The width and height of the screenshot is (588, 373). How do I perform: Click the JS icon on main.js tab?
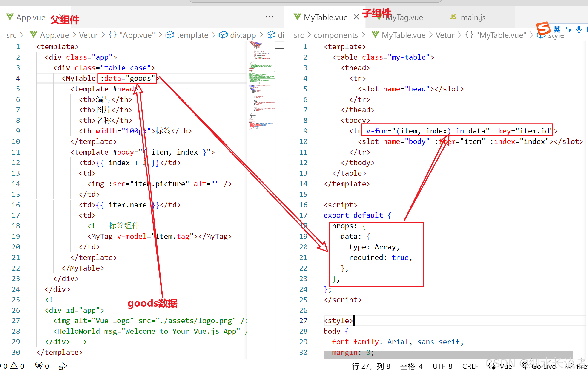pos(453,17)
